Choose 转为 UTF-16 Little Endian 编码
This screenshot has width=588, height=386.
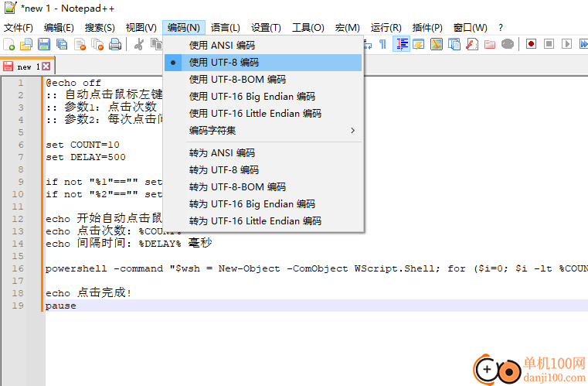pyautogui.click(x=263, y=220)
